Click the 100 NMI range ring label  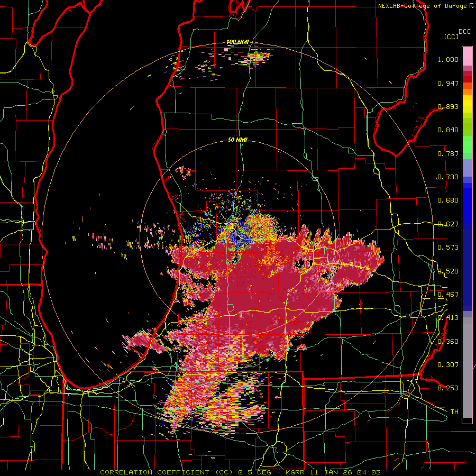pyautogui.click(x=237, y=42)
